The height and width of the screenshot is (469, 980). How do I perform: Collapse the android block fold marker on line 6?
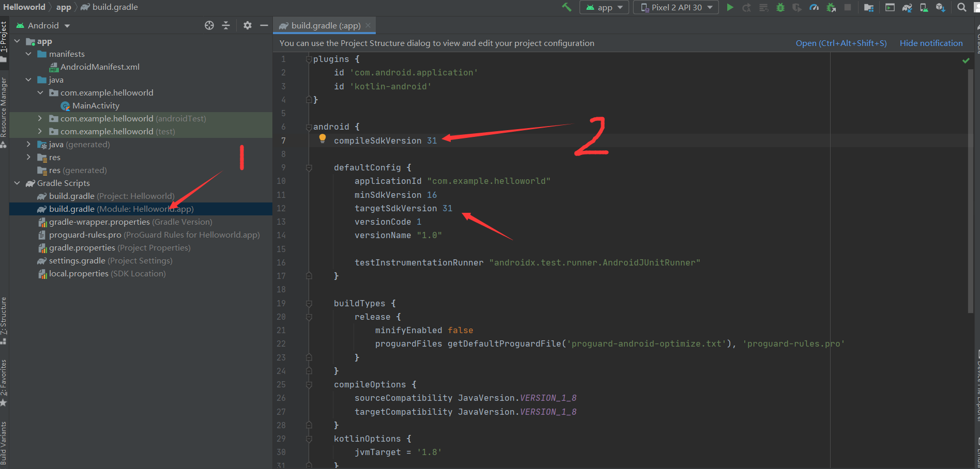click(309, 126)
